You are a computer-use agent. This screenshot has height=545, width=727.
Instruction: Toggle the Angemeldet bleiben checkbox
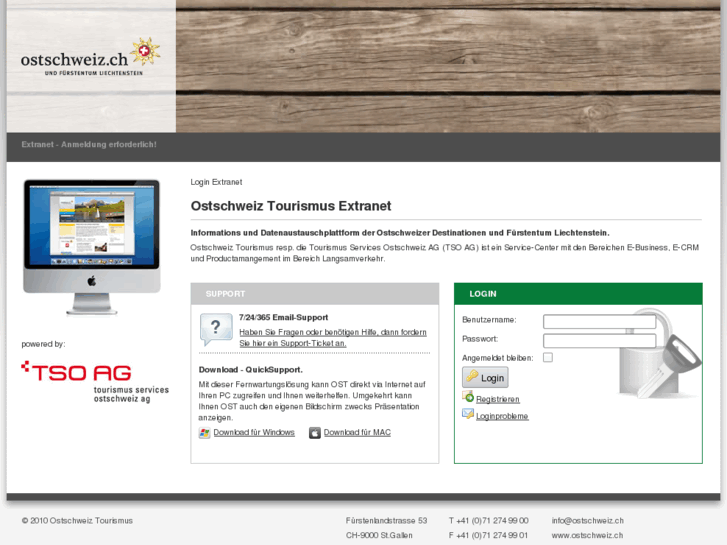pos(548,357)
